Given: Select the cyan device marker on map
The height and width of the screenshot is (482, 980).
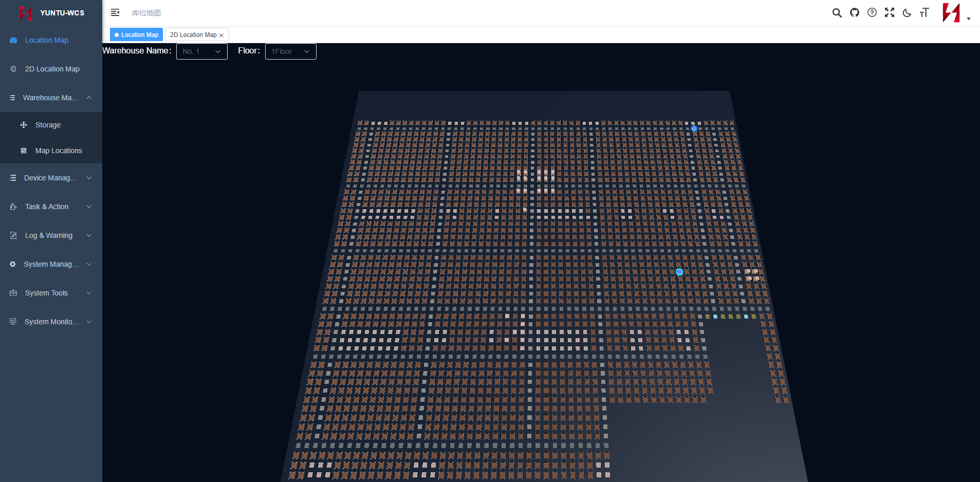Looking at the screenshot, I should (679, 272).
